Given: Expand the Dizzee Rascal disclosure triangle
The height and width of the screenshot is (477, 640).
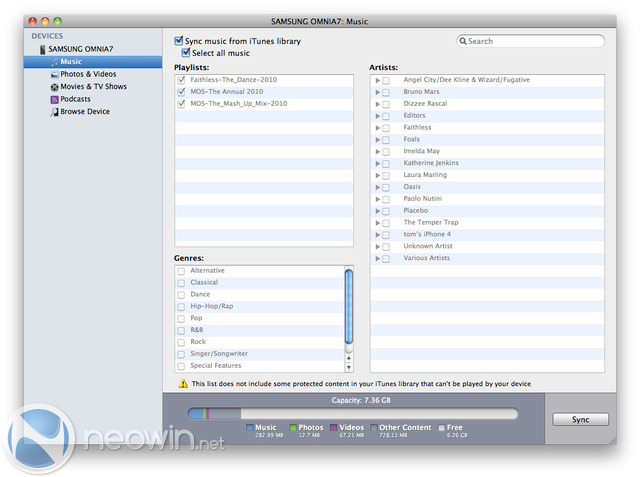Looking at the screenshot, I should (x=378, y=104).
